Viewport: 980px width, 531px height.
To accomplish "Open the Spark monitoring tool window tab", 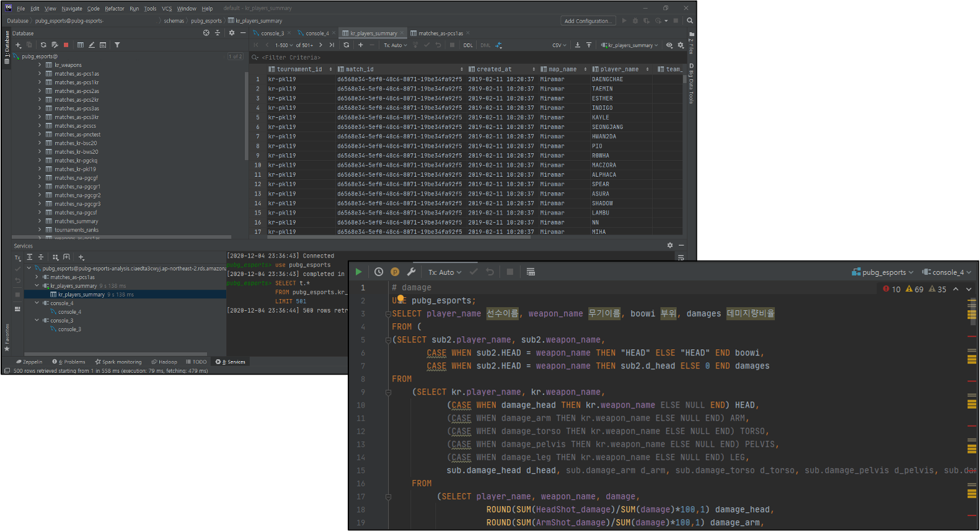I will pos(118,362).
